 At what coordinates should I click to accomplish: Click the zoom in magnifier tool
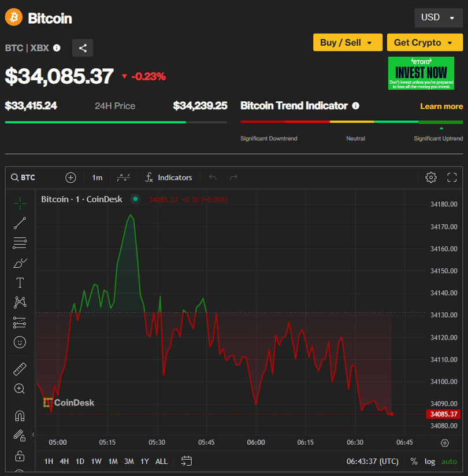tap(20, 389)
